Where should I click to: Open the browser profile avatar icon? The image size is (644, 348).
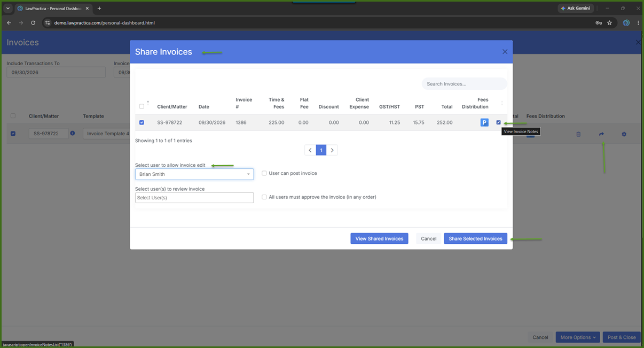coord(626,23)
